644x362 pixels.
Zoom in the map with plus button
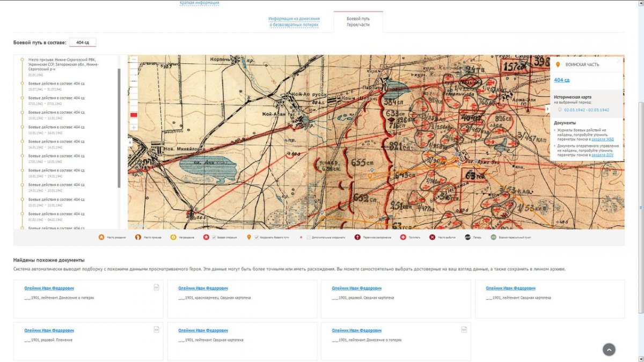click(134, 127)
